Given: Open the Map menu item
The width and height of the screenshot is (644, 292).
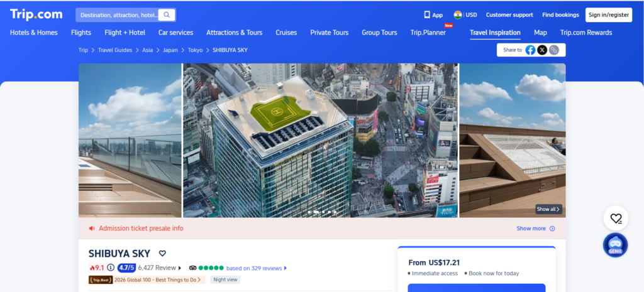Looking at the screenshot, I should [x=540, y=33].
